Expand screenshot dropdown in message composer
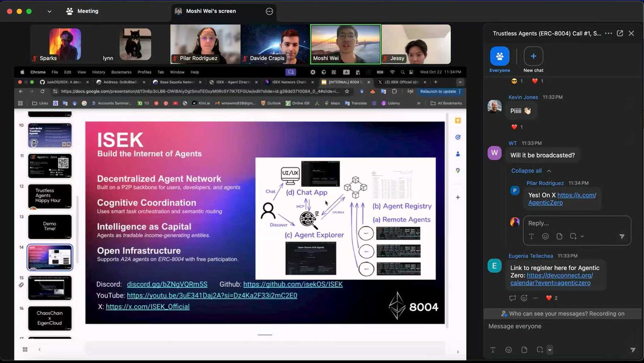Image resolution: width=644 pixels, height=363 pixels. (550, 350)
